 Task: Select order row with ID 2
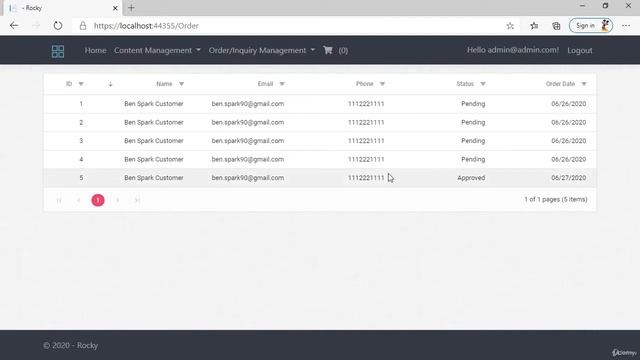(320, 122)
